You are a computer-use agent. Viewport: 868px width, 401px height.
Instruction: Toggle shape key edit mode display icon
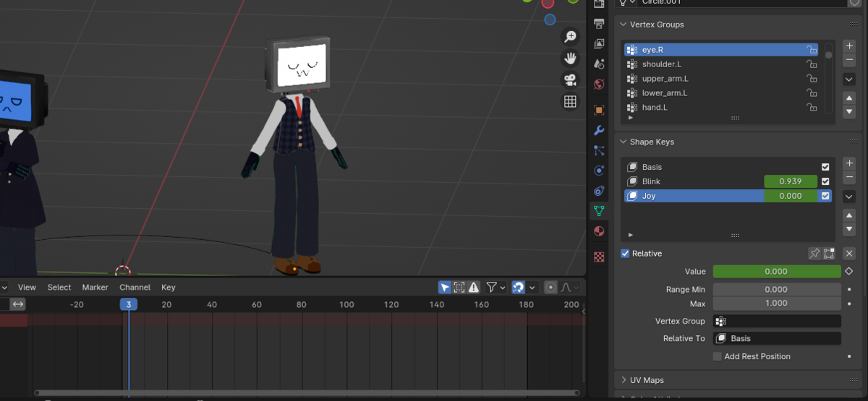pyautogui.click(x=828, y=254)
